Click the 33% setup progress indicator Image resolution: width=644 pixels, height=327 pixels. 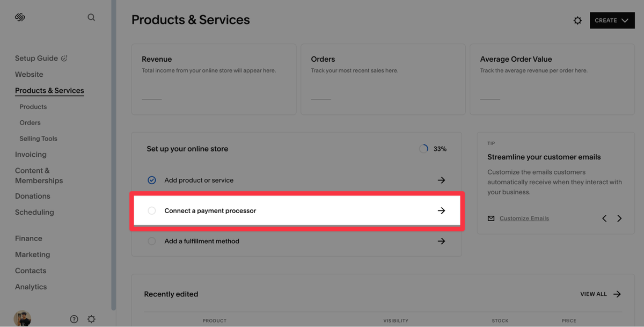[433, 148]
